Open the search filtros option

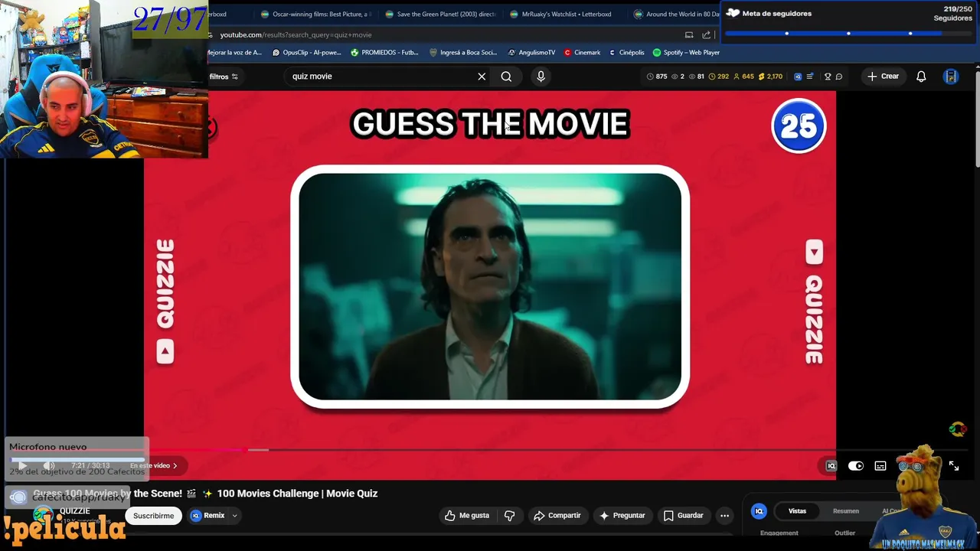(224, 77)
